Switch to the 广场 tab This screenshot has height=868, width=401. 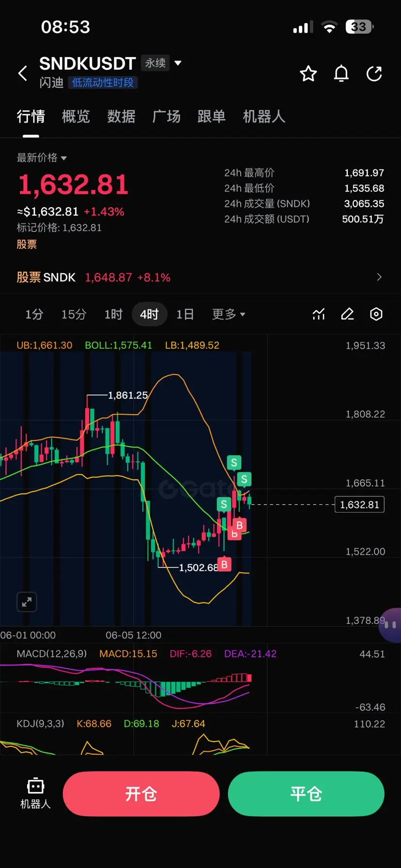(x=166, y=116)
